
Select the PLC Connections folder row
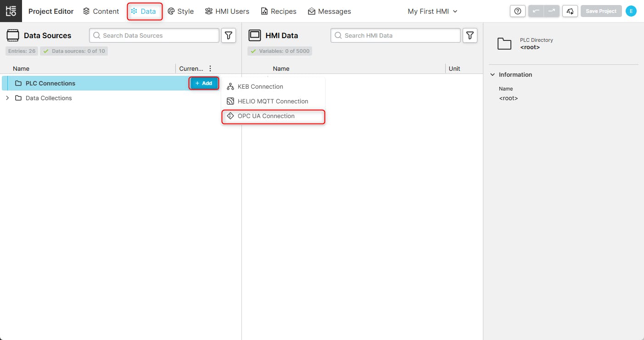coord(111,83)
